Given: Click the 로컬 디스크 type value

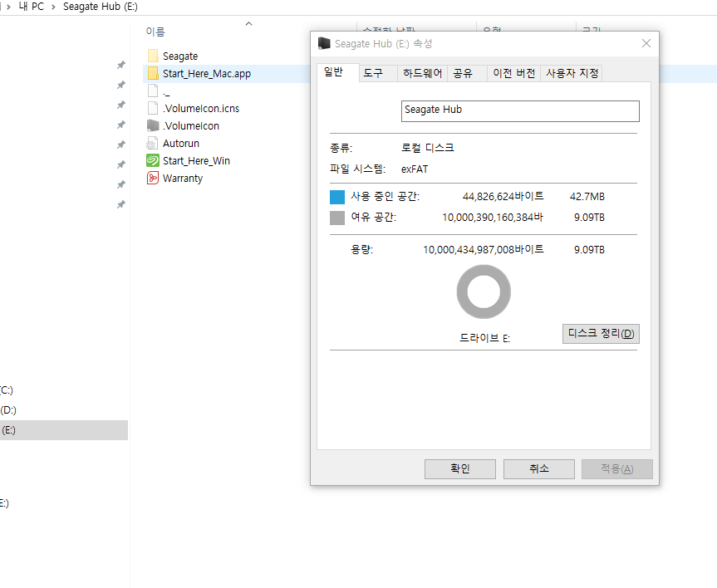Looking at the screenshot, I should tap(428, 148).
